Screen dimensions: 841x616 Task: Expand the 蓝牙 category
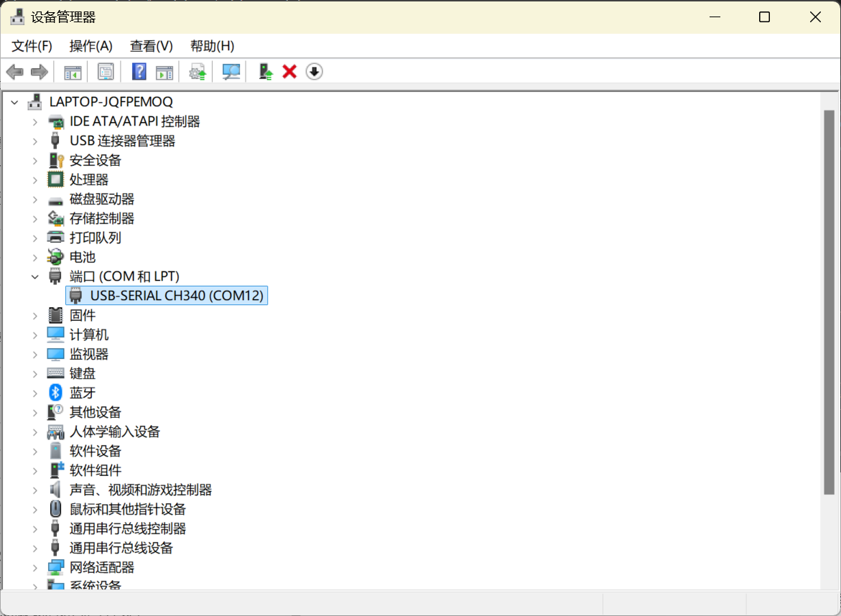35,393
